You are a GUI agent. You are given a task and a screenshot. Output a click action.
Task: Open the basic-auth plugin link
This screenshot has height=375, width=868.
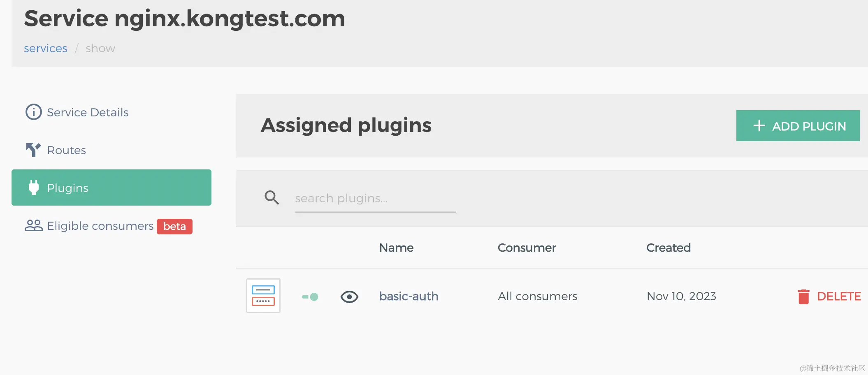pos(408,296)
